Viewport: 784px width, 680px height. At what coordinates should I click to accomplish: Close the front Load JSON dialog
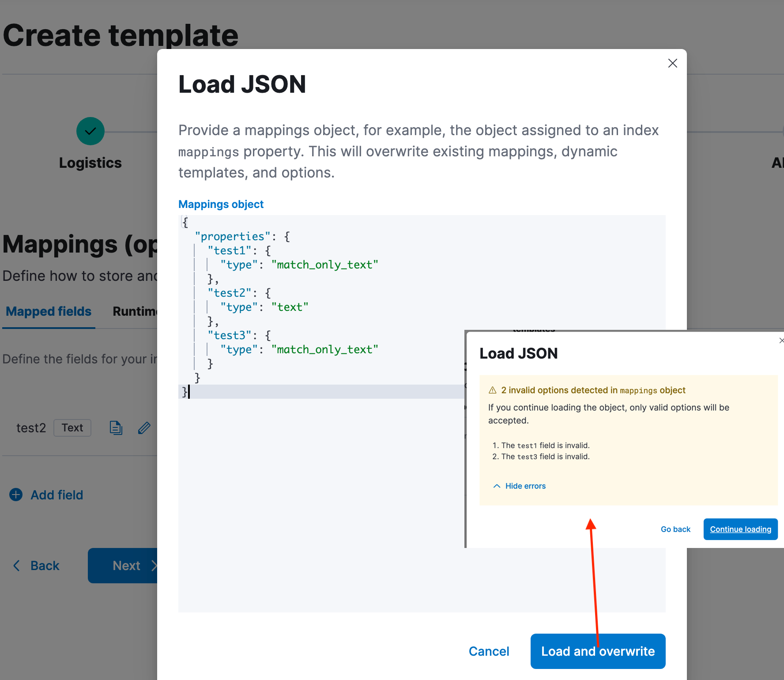point(781,340)
